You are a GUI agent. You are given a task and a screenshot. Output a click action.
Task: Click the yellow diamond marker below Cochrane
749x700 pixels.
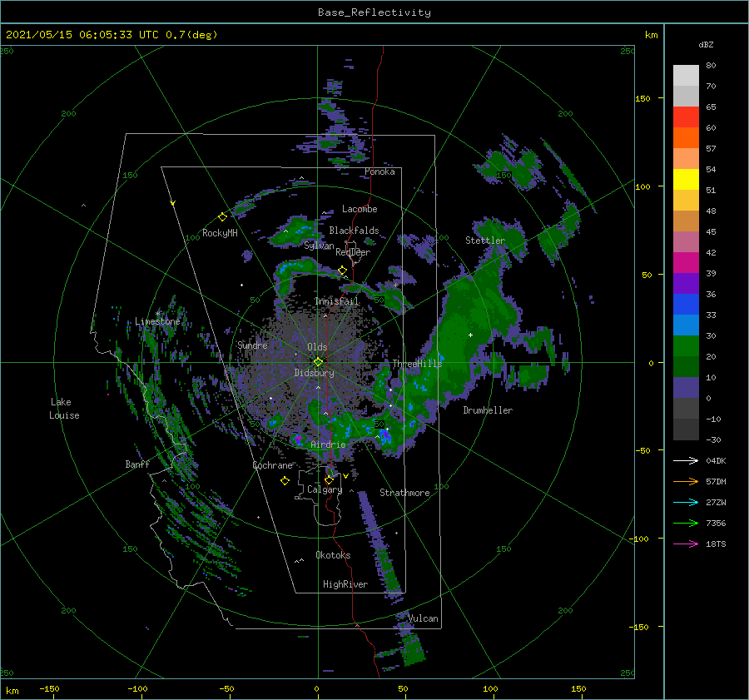point(285,481)
